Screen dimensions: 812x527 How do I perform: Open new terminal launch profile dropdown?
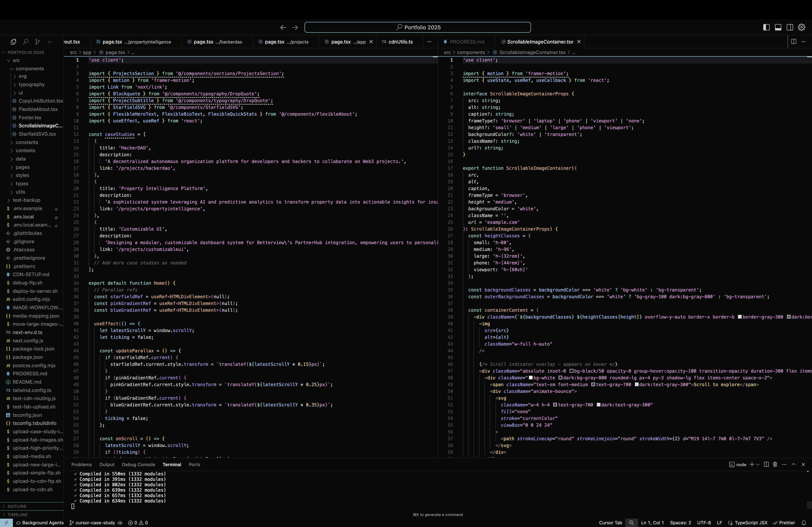click(758, 465)
